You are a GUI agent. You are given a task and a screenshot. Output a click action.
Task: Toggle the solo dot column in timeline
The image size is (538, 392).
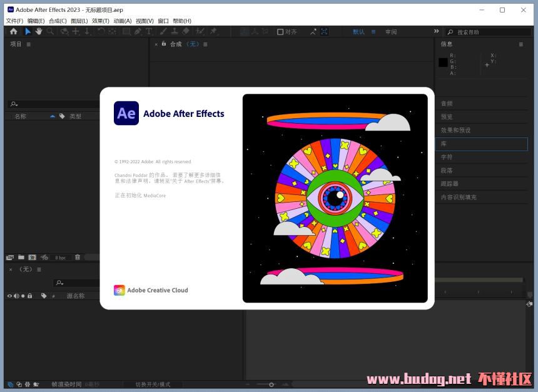(x=23, y=296)
